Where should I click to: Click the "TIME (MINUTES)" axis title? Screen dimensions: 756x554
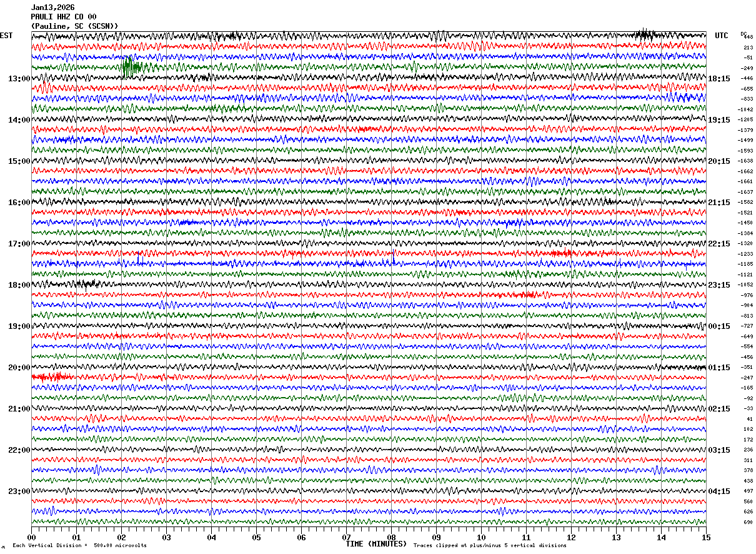tap(376, 544)
